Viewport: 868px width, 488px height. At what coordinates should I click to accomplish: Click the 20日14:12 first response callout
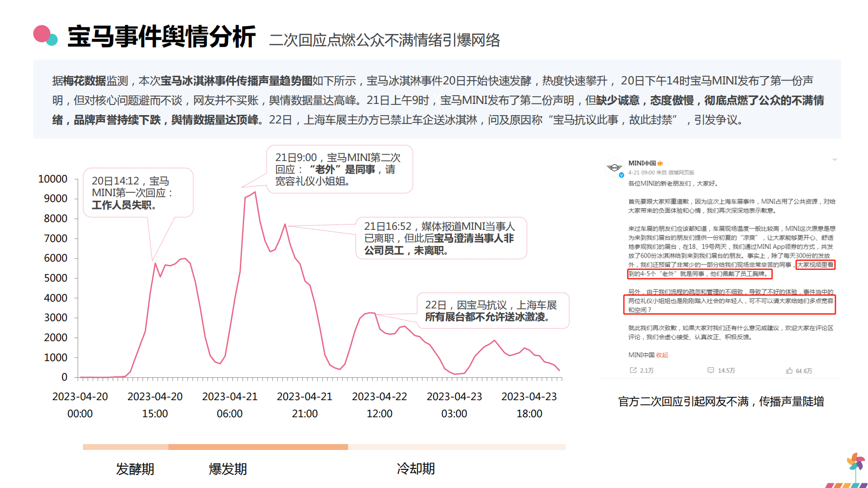138,193
